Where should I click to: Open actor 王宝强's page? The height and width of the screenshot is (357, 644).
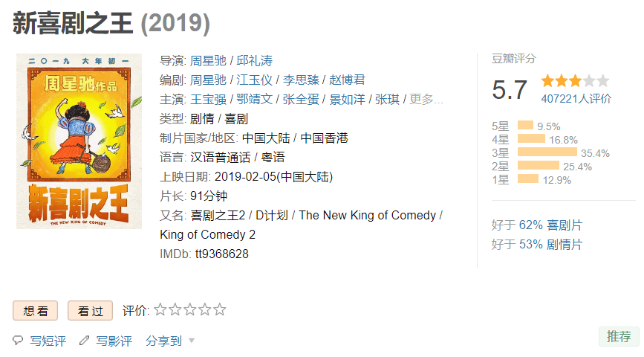[x=208, y=99]
